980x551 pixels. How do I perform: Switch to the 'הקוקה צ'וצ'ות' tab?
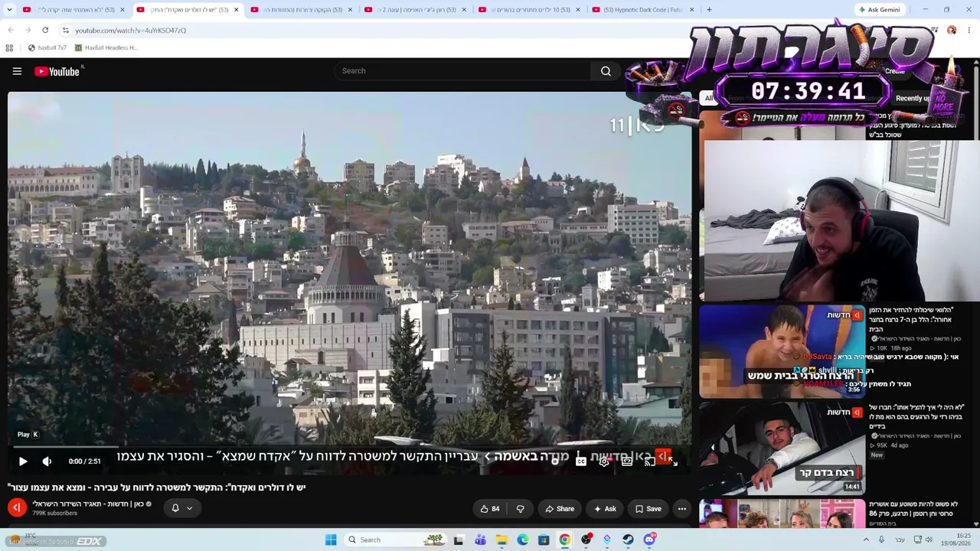(x=301, y=10)
